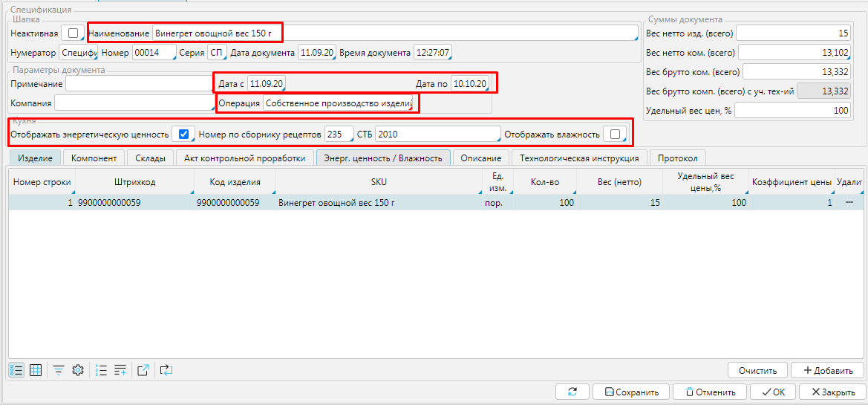Open the filter icon in bottom toolbar
Screen dimensions: 868x405
[x=58, y=370]
